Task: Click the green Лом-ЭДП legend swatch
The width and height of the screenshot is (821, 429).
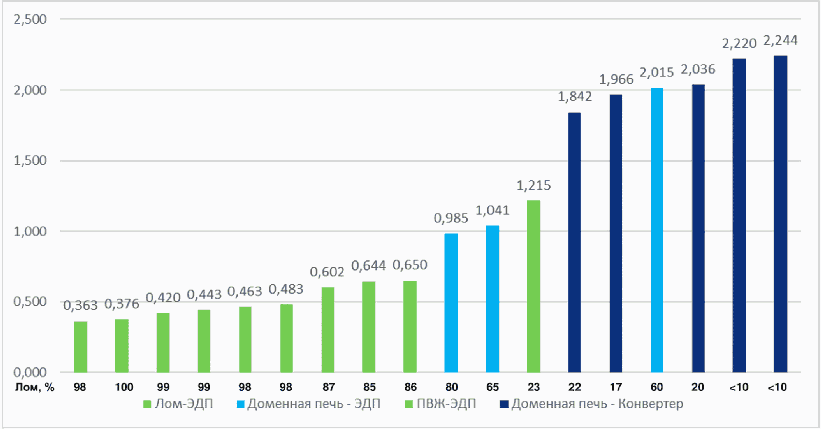Action: click(x=146, y=404)
